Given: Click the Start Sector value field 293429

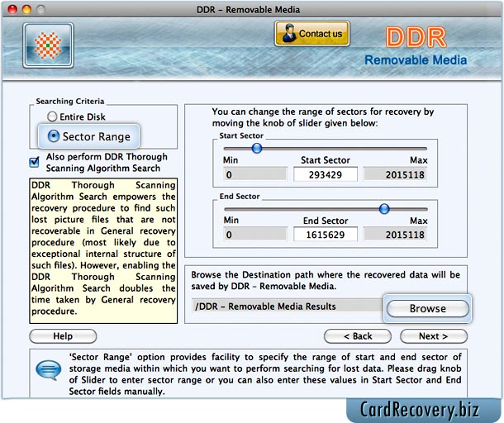Looking at the screenshot, I should click(326, 174).
